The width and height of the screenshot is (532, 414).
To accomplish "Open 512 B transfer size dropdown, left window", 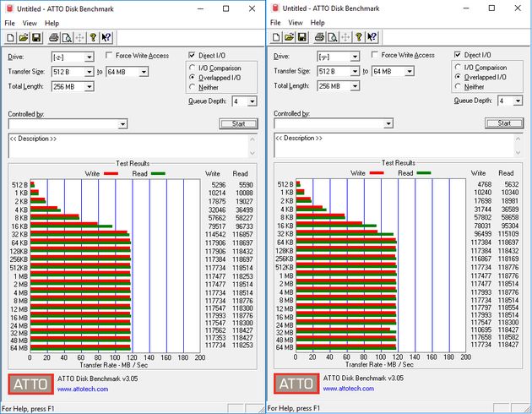I will pos(90,72).
